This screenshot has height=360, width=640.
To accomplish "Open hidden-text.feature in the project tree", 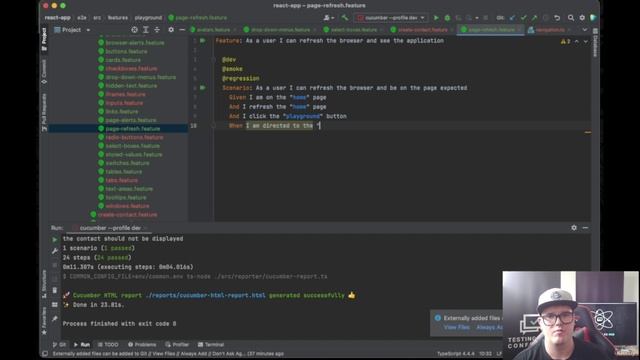I will click(x=131, y=86).
